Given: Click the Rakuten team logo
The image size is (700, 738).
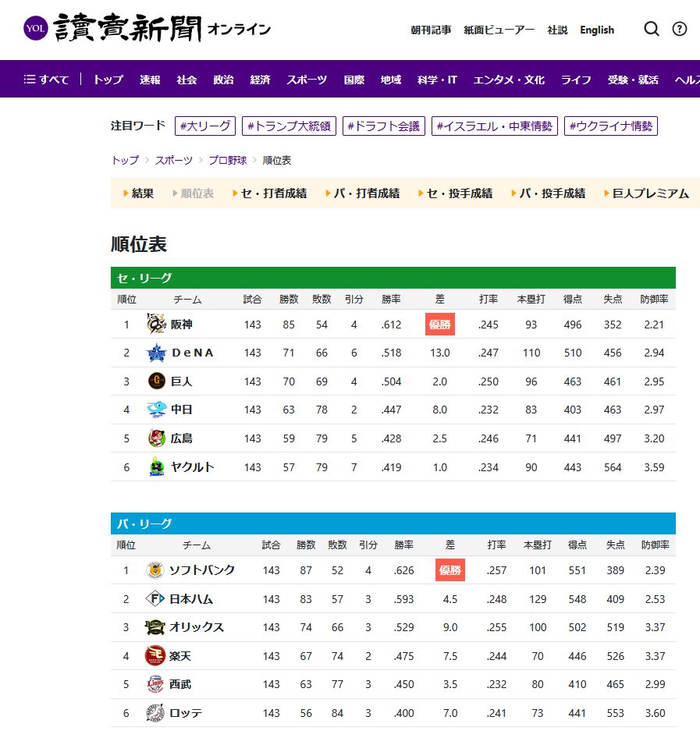Looking at the screenshot, I should click(155, 656).
